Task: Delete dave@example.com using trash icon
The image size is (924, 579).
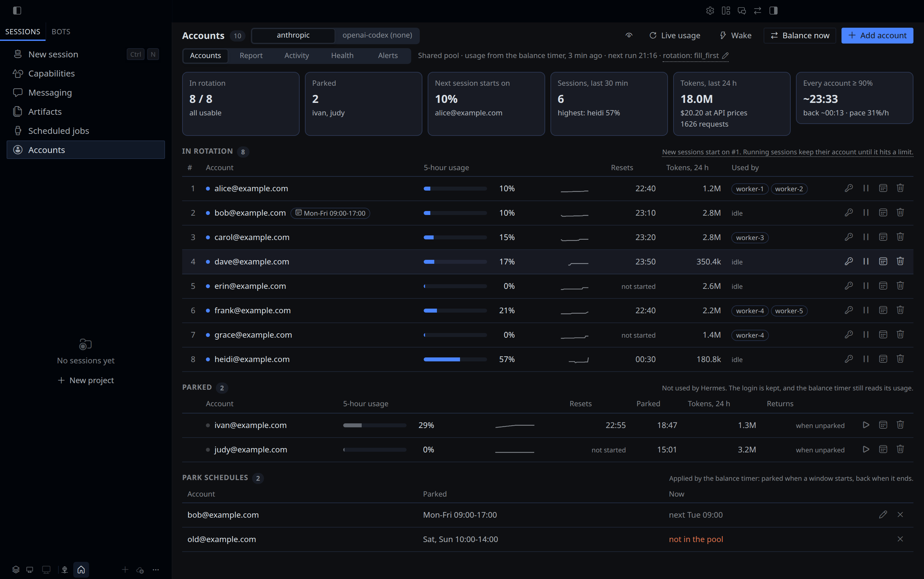Action: [x=900, y=261]
